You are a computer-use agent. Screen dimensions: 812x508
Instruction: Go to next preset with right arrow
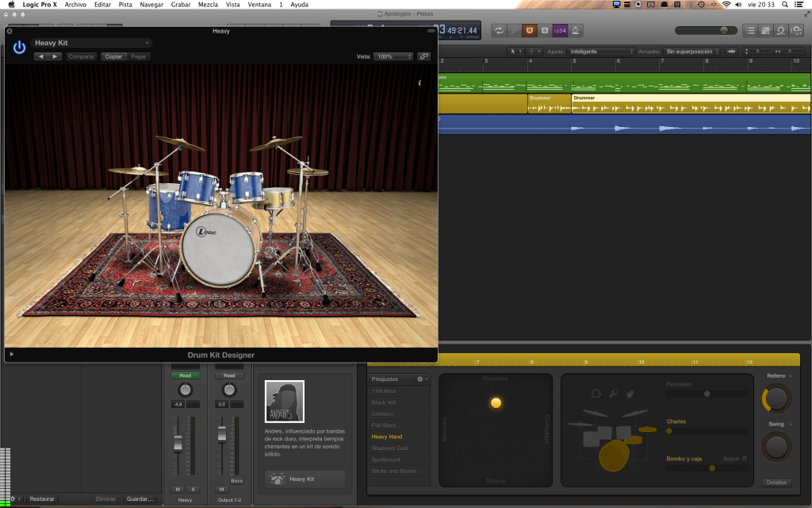click(55, 56)
